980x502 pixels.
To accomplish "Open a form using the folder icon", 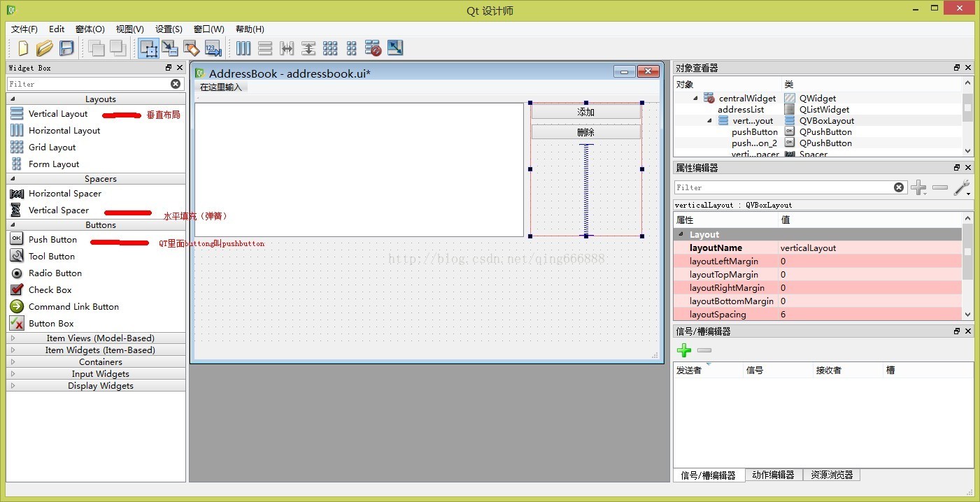I will 45,48.
